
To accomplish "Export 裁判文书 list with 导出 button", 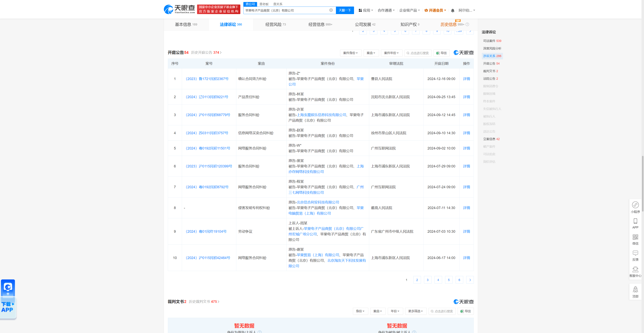I will point(466,311).
